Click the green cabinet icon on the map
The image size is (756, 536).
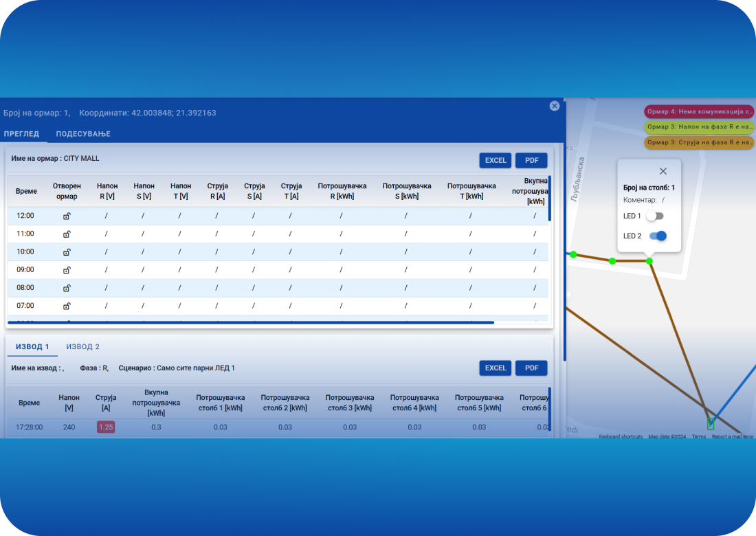pyautogui.click(x=711, y=424)
